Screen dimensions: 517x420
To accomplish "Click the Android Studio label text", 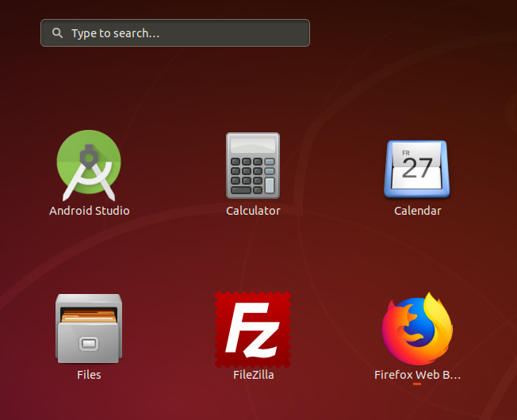I will pos(89,211).
